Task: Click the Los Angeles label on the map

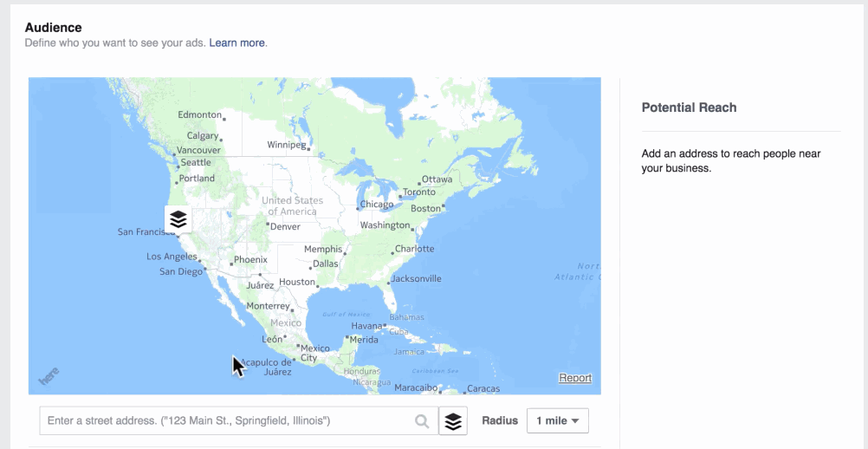Action: (x=172, y=257)
